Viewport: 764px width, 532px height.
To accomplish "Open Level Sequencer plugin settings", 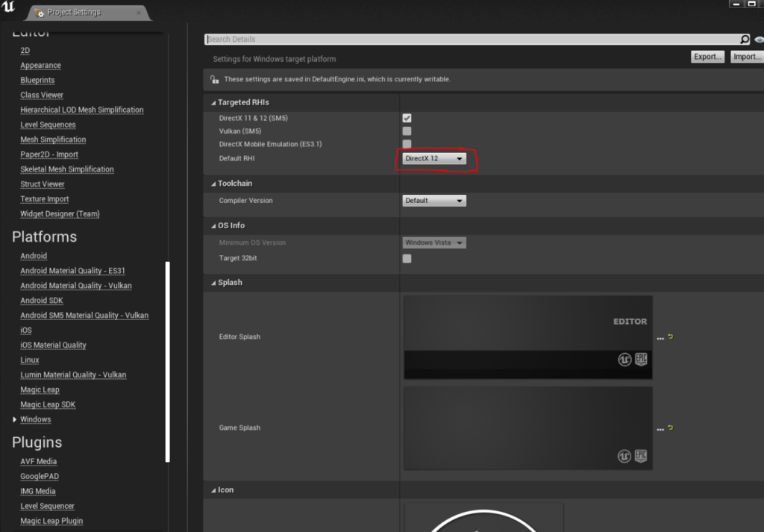I will coord(47,506).
